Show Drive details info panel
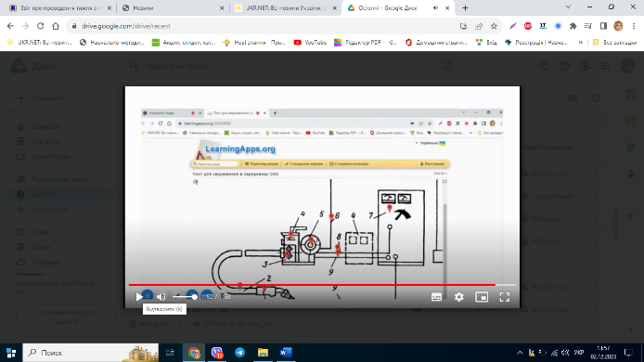 596,98
